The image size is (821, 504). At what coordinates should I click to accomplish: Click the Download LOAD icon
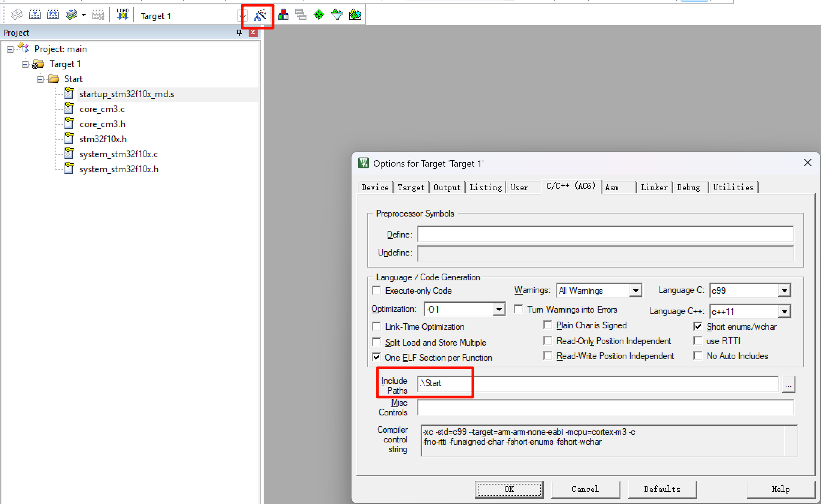(122, 15)
